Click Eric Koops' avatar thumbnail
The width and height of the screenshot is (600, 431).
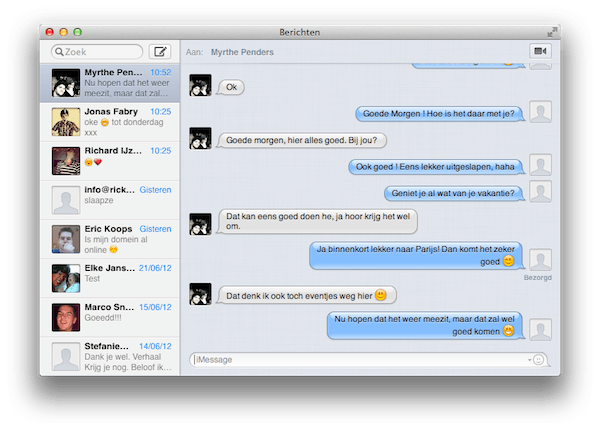pyautogui.click(x=66, y=239)
